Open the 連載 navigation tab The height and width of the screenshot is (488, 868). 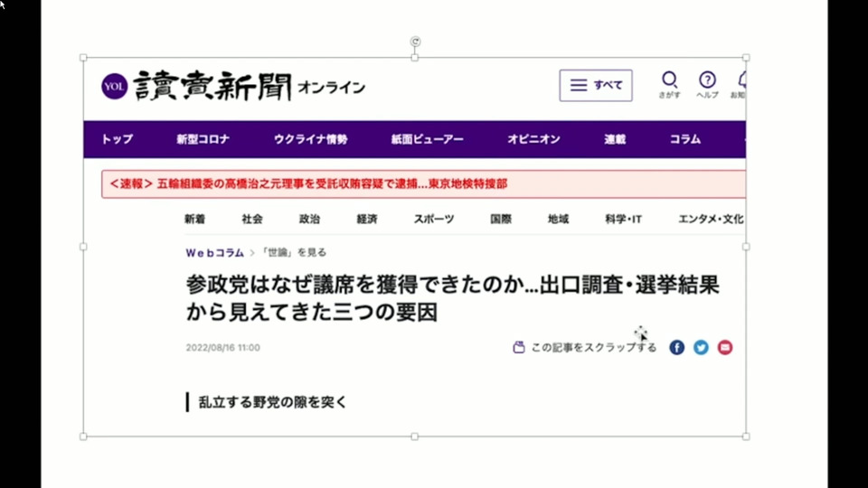615,139
